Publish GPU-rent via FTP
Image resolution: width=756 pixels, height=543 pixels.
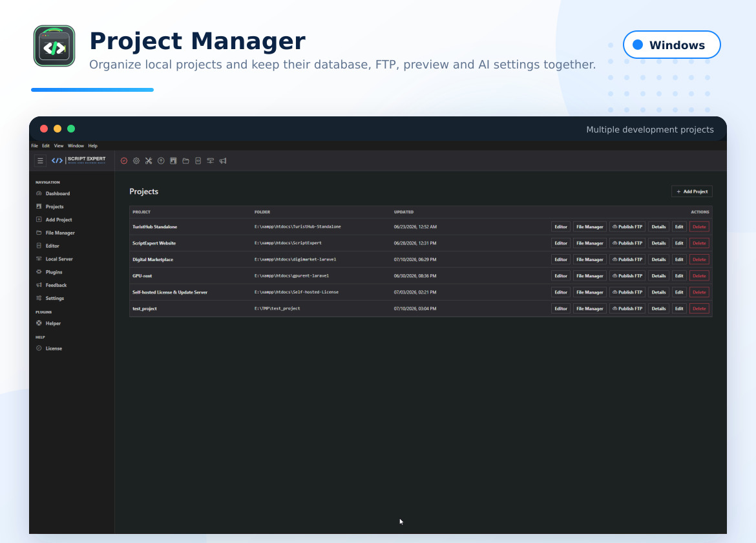627,276
